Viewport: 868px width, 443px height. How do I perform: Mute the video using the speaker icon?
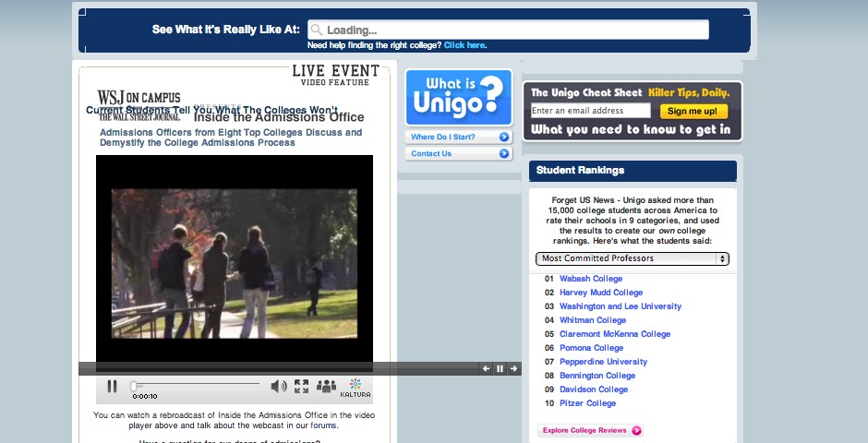click(x=279, y=386)
